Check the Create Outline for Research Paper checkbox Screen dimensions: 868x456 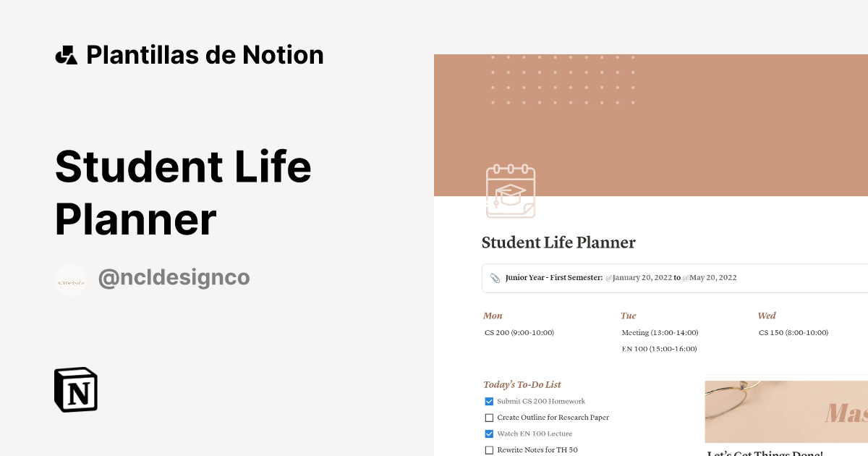[x=489, y=418]
